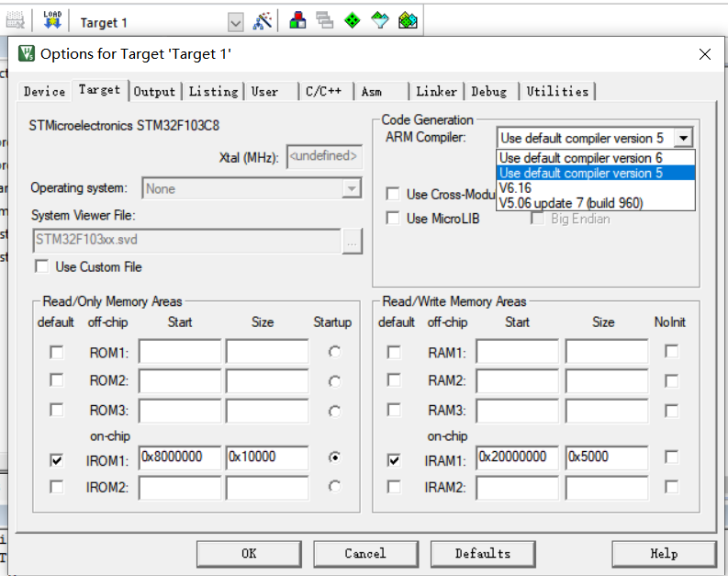Switch to the Debug tab
This screenshot has width=728, height=576.
click(x=489, y=92)
